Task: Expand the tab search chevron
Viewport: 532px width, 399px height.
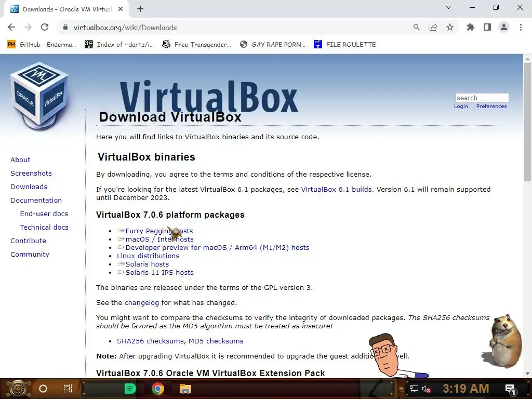Action: pos(448,7)
